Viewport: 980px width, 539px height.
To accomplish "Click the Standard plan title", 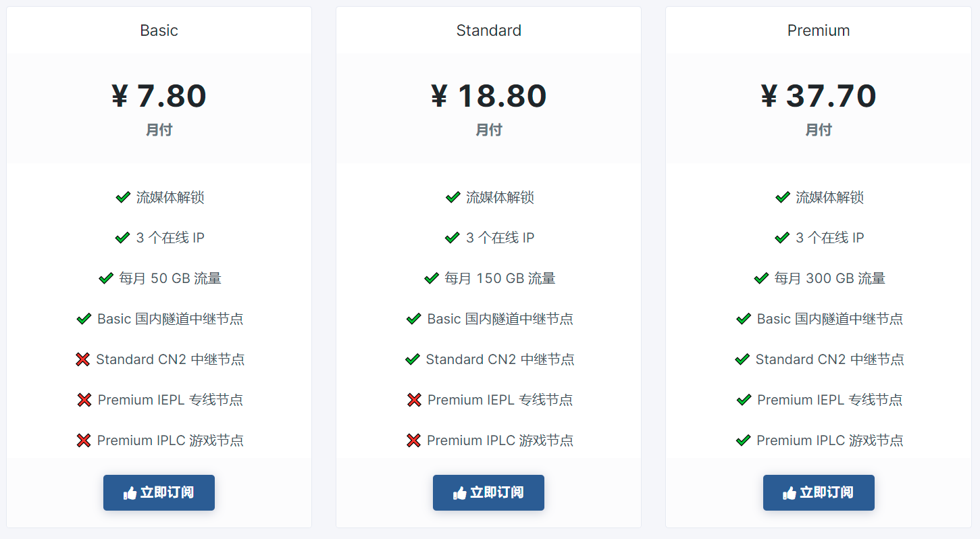I will (x=489, y=30).
